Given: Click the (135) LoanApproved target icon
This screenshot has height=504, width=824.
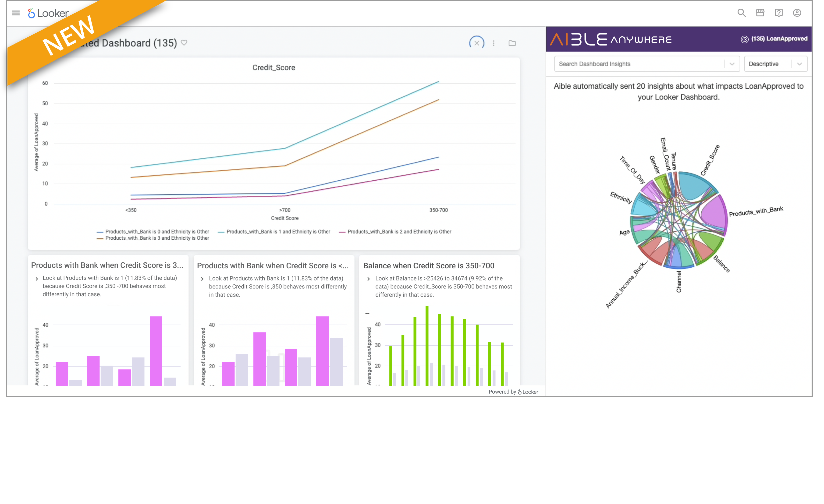Looking at the screenshot, I should tap(744, 39).
